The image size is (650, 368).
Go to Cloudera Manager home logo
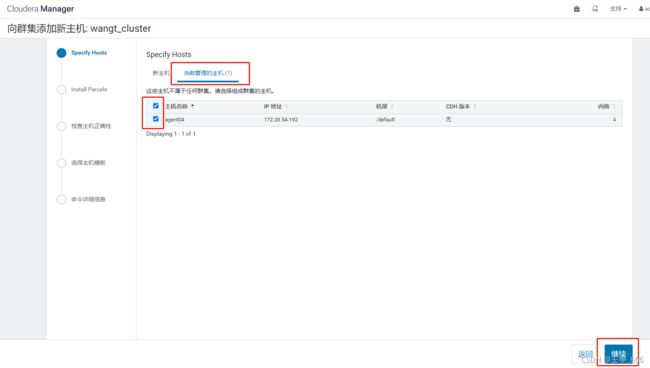[x=40, y=9]
